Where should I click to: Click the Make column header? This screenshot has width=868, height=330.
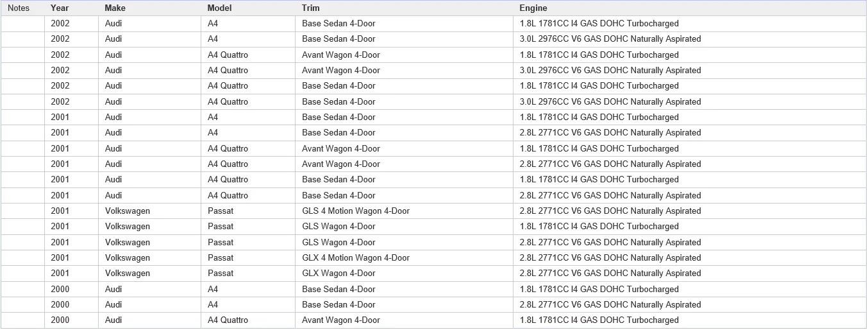pos(149,8)
